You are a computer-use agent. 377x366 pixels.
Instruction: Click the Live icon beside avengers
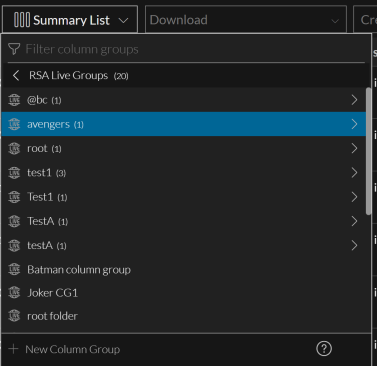[x=14, y=124]
